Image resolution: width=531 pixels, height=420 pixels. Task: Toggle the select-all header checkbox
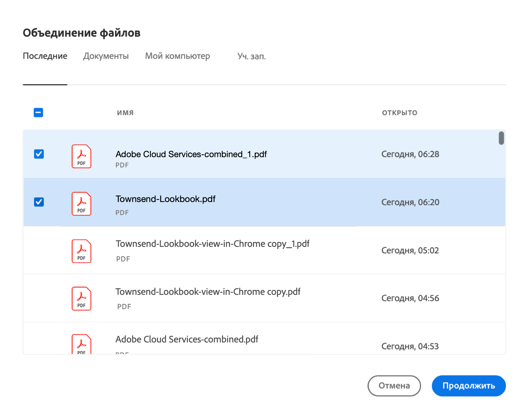38,113
